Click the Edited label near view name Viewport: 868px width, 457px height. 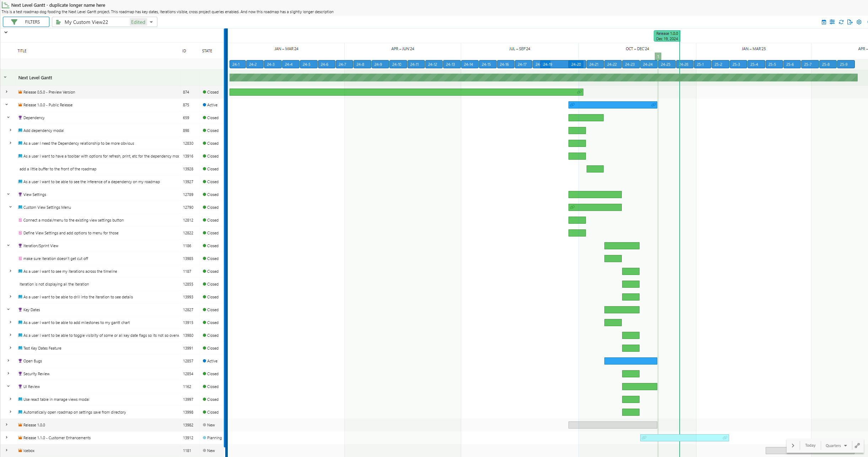(138, 22)
